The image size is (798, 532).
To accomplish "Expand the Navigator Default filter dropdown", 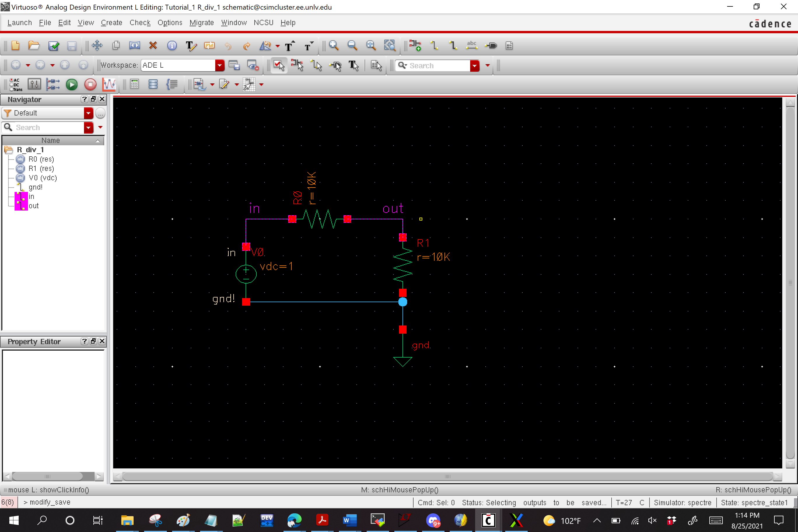I will pyautogui.click(x=88, y=113).
